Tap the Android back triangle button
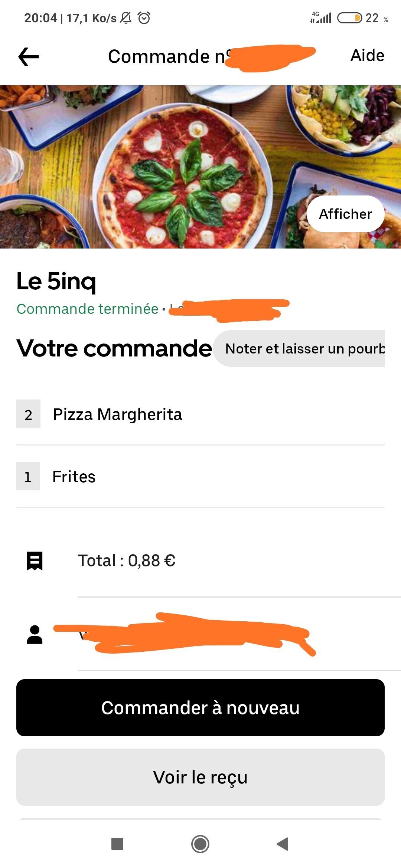This screenshot has height=868, width=401. tap(283, 844)
